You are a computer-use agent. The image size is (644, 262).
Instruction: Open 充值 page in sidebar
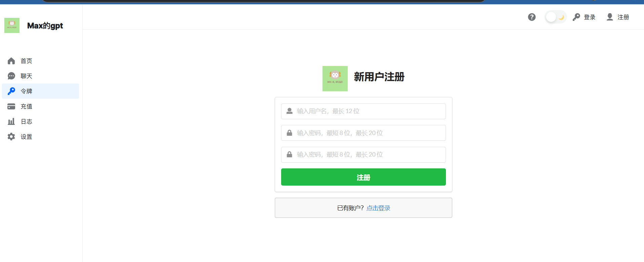[40, 106]
